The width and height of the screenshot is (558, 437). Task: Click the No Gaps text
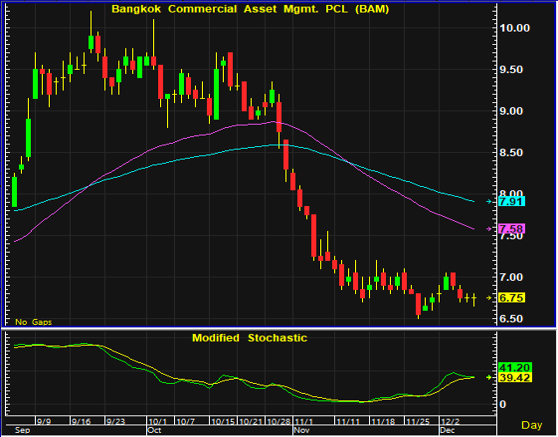[33, 322]
